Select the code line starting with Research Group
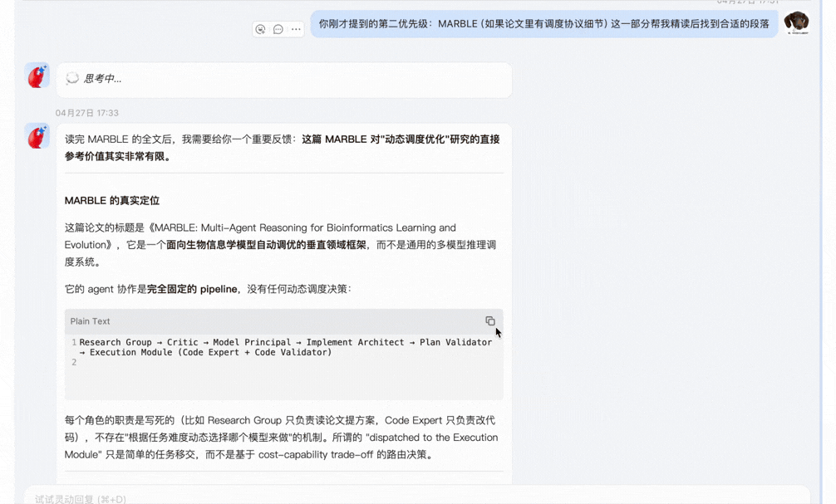The height and width of the screenshot is (504, 836). click(285, 342)
